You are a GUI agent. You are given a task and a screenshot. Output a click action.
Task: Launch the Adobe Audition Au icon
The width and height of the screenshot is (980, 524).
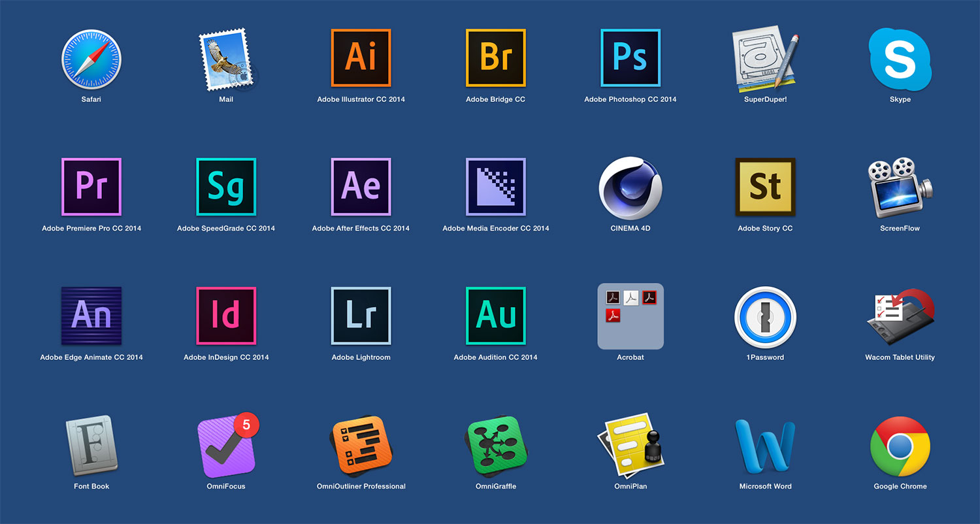tap(495, 316)
